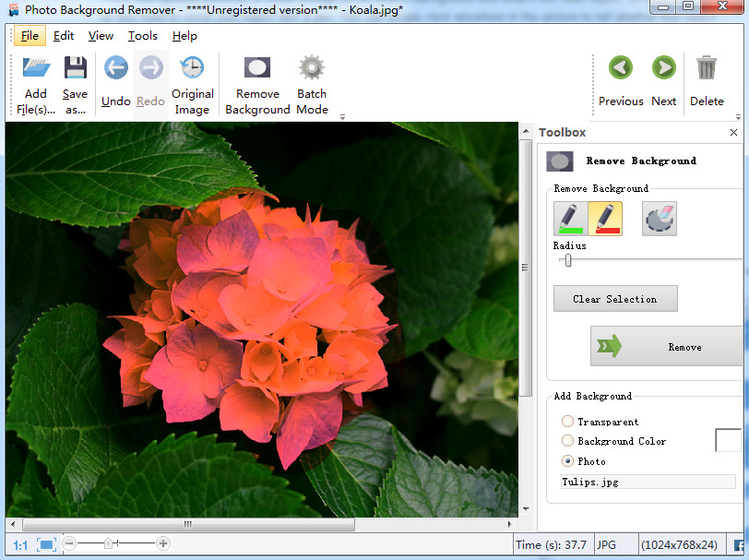749x560 pixels.
Task: Click the orange hydrangea flower in the image
Action: [x=253, y=325]
